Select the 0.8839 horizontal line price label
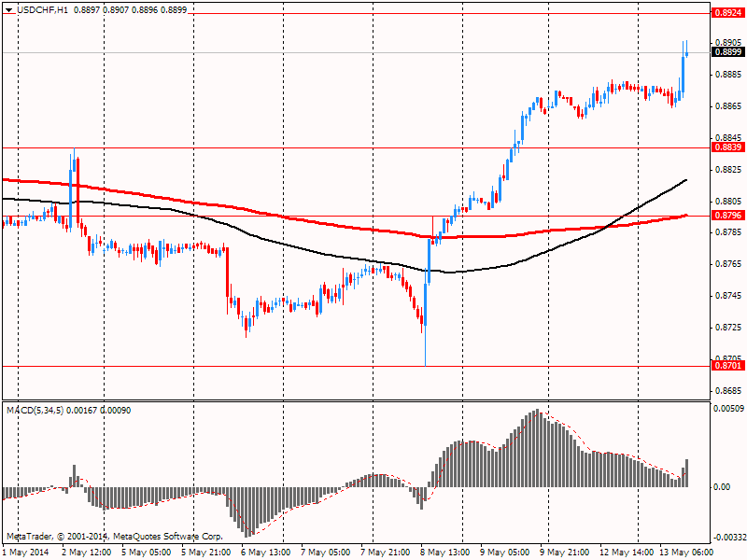747x560 pixels. (x=728, y=147)
